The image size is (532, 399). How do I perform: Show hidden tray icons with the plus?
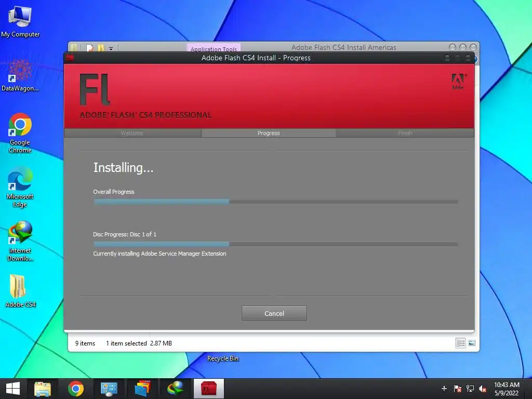click(444, 389)
